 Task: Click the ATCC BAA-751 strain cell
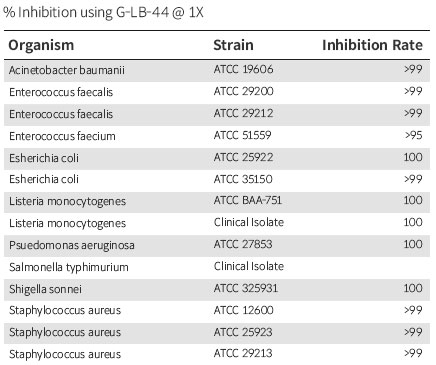point(248,200)
